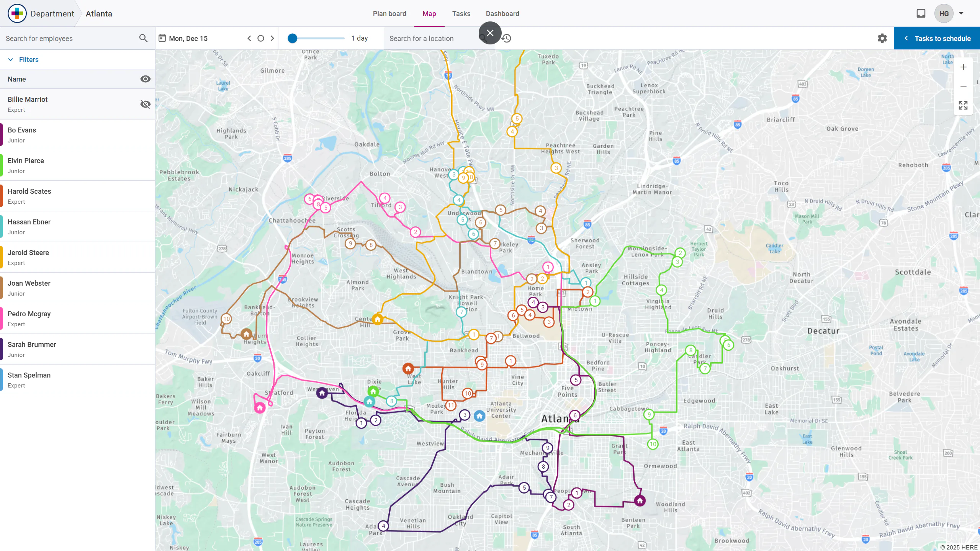Open the HG user menu dropdown
The width and height of the screenshot is (980, 551).
coord(961,13)
